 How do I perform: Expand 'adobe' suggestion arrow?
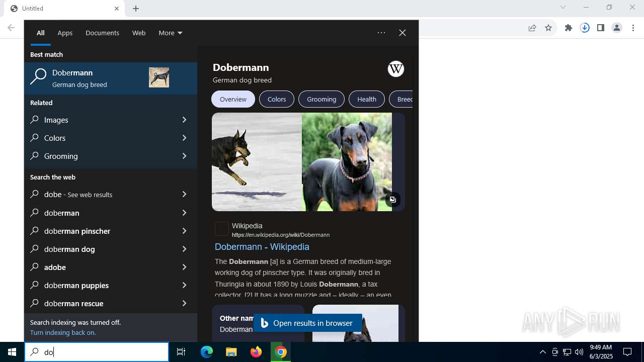tap(184, 267)
